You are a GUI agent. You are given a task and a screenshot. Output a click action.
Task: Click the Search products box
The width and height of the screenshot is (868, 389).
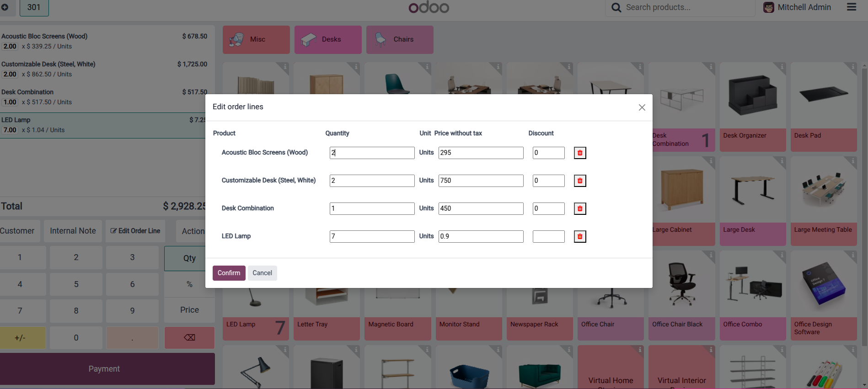click(x=686, y=8)
